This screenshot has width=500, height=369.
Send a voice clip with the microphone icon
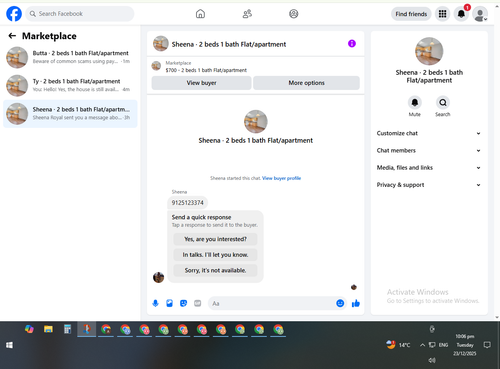(x=155, y=303)
